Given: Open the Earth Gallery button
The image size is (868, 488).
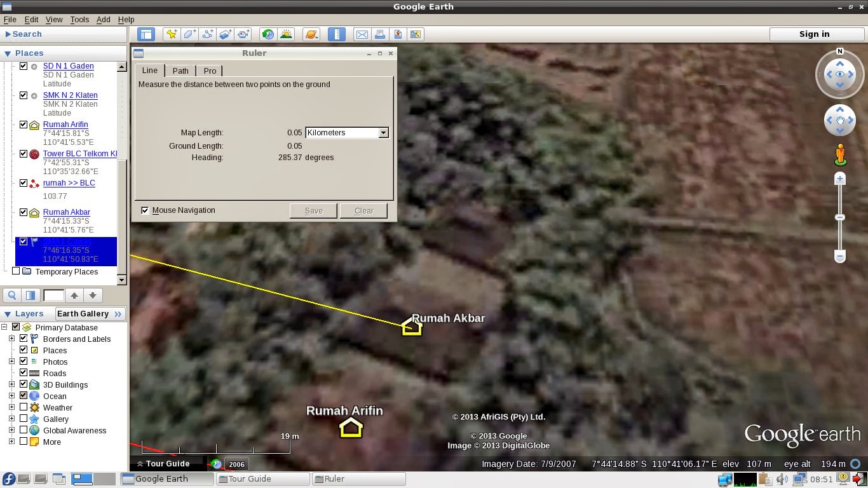Looking at the screenshot, I should 90,314.
